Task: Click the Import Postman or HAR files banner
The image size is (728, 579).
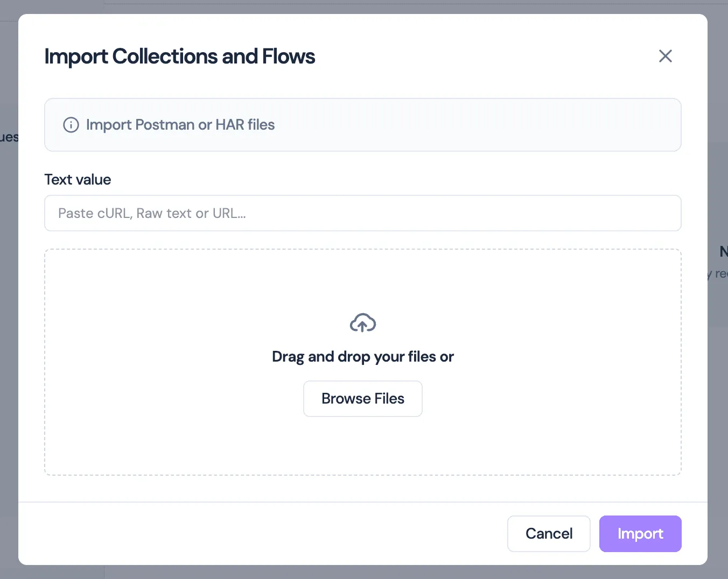Action: tap(363, 124)
